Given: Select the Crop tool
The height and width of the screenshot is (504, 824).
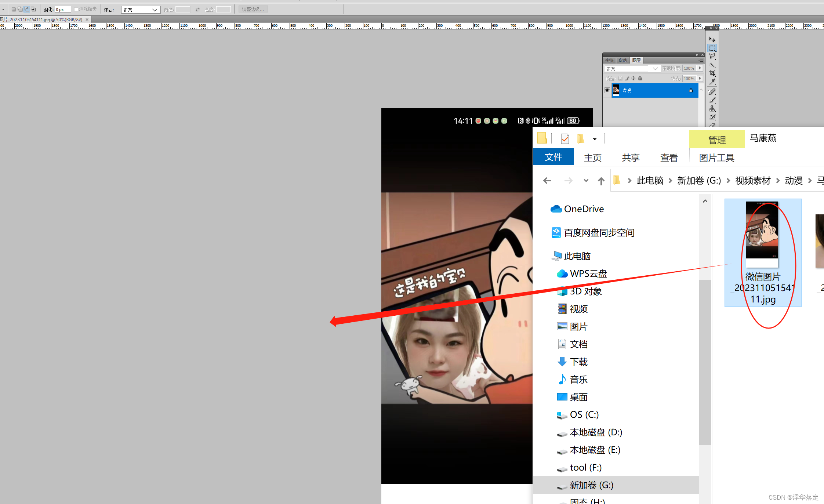Looking at the screenshot, I should pyautogui.click(x=712, y=73).
